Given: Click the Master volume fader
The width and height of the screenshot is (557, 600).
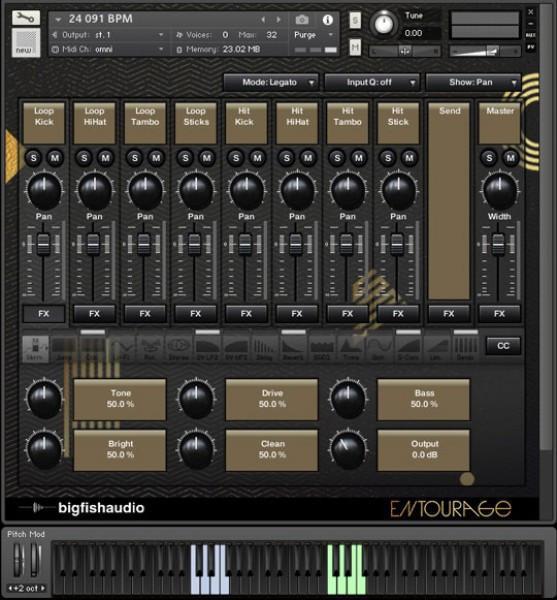Looking at the screenshot, I should (498, 244).
